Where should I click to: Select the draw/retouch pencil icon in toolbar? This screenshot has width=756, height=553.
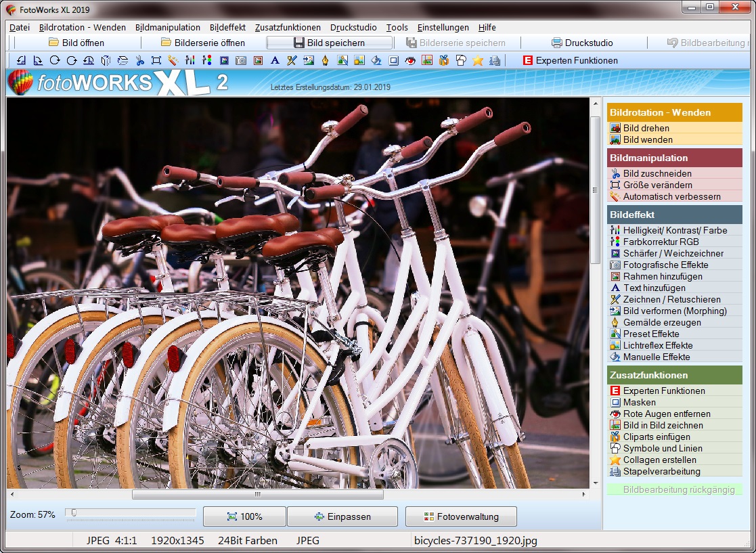tap(292, 60)
